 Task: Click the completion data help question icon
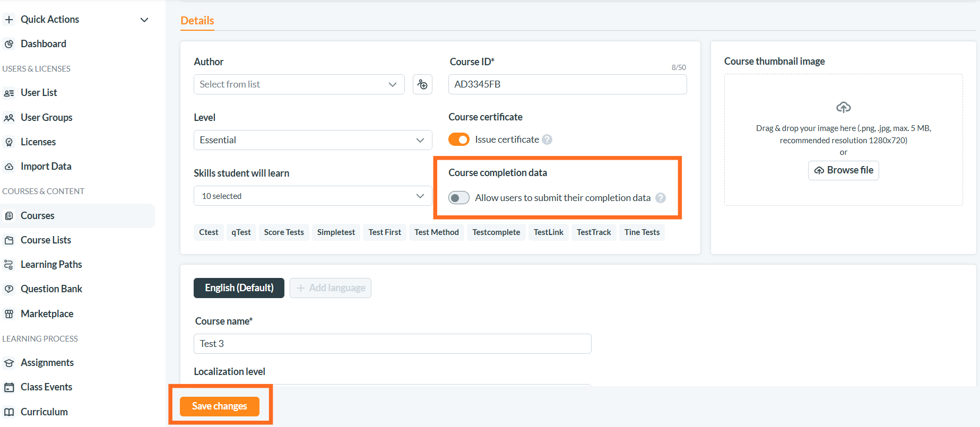point(661,198)
